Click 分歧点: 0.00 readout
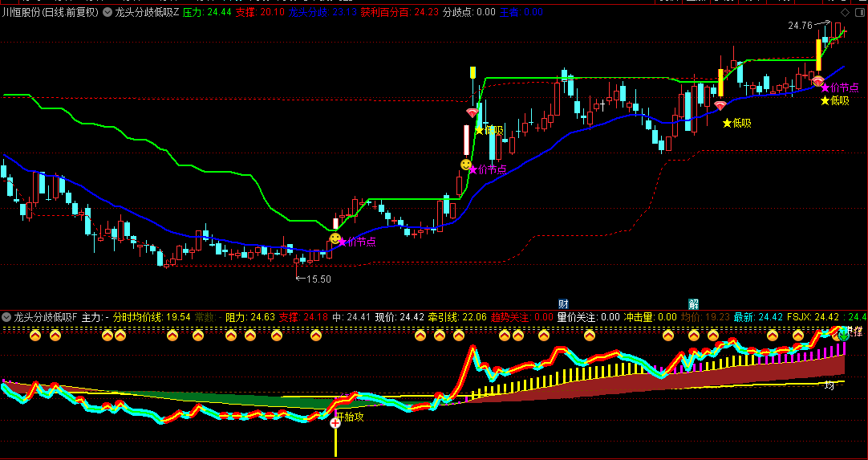Image resolution: width=868 pixels, height=460 pixels. [469, 12]
